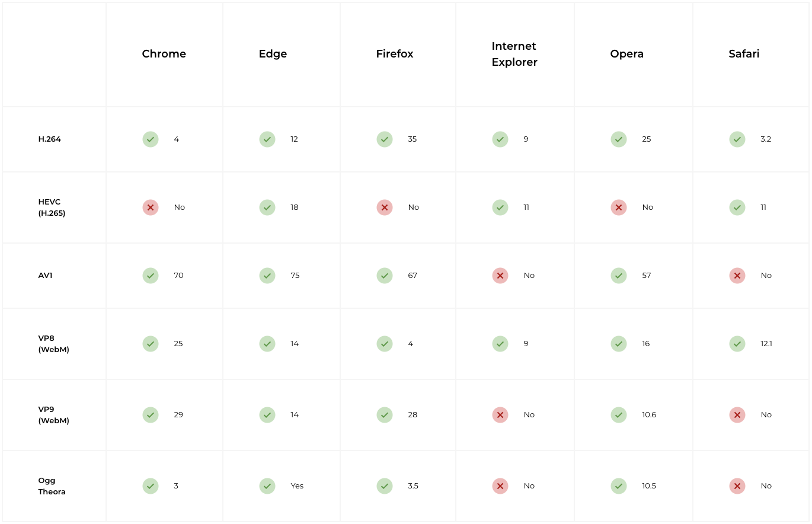Click the red cross for VP9 Safari
Viewport: 812px width, 524px height.
tap(737, 415)
